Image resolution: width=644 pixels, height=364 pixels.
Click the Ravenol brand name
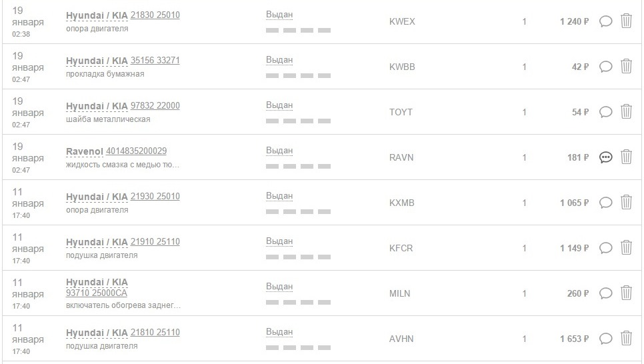coord(84,151)
